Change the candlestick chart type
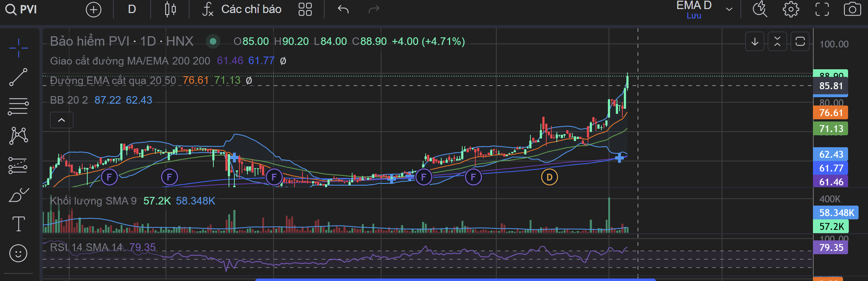The height and width of the screenshot is (281, 868). [x=170, y=9]
